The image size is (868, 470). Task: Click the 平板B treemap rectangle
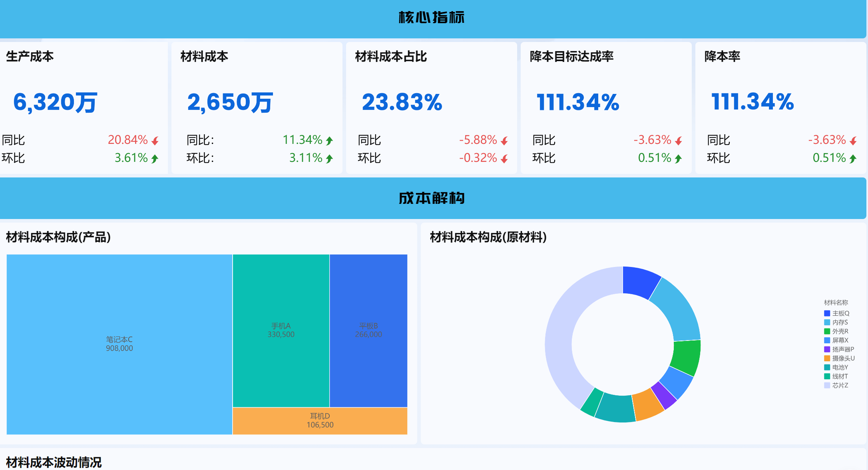(x=368, y=330)
